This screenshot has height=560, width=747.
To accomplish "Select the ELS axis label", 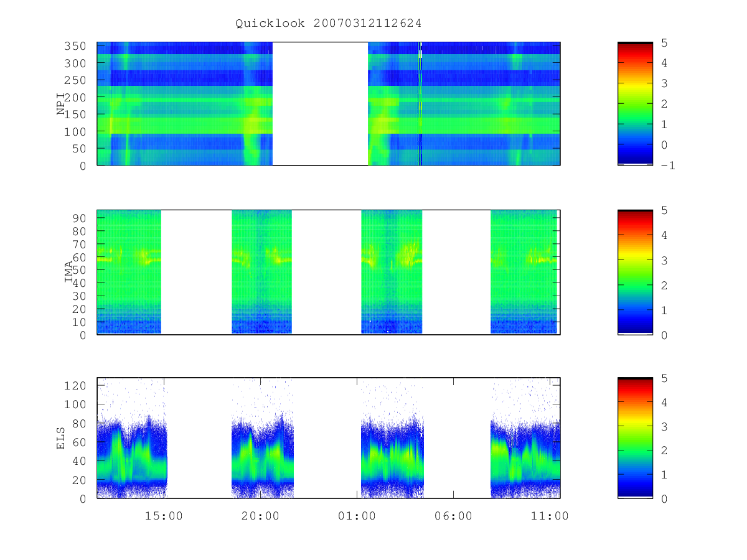I will 61,438.
